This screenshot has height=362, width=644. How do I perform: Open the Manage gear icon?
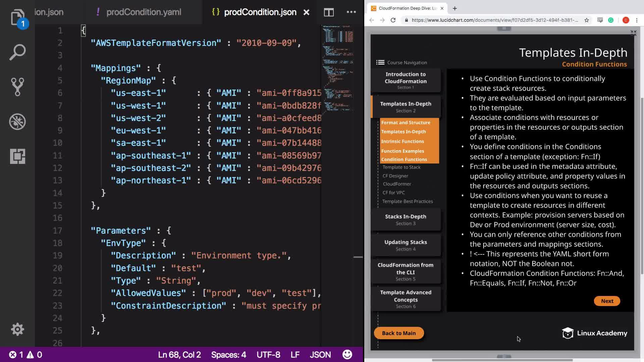tap(17, 329)
